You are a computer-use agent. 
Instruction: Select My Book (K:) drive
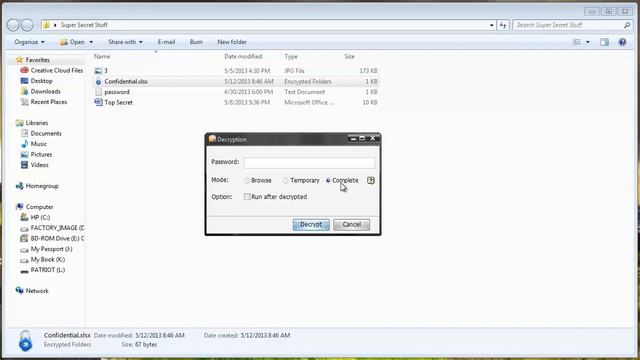point(48,260)
